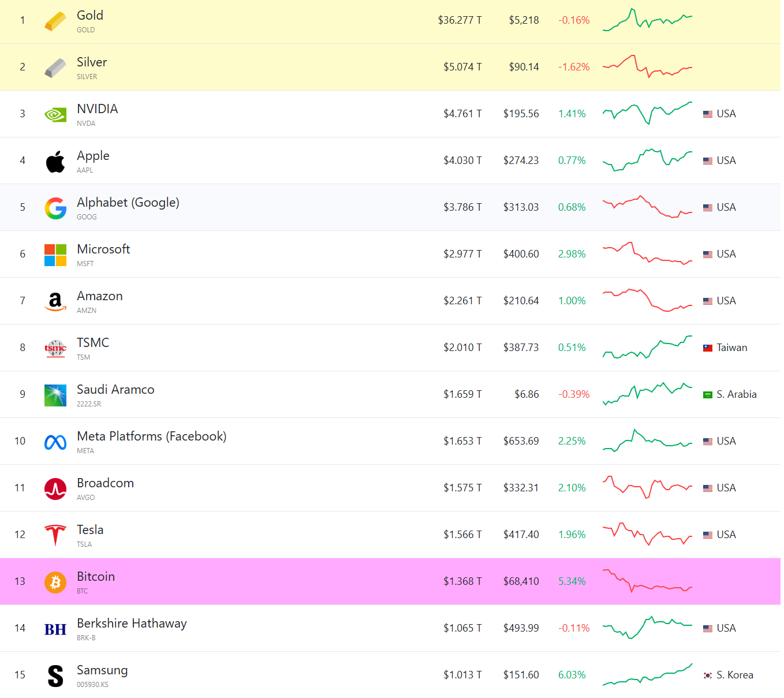Click Bitcoin's $68,410 price
The height and width of the screenshot is (698, 784).
[521, 581]
